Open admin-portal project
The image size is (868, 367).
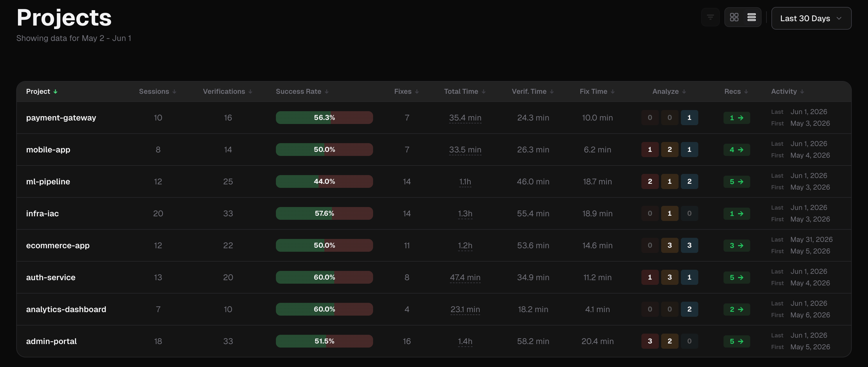52,341
